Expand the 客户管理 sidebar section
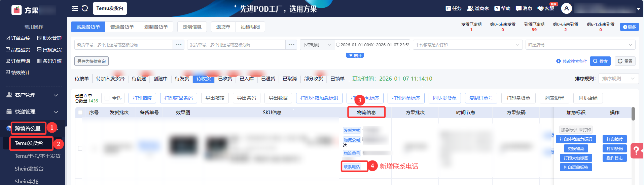 coord(32,95)
